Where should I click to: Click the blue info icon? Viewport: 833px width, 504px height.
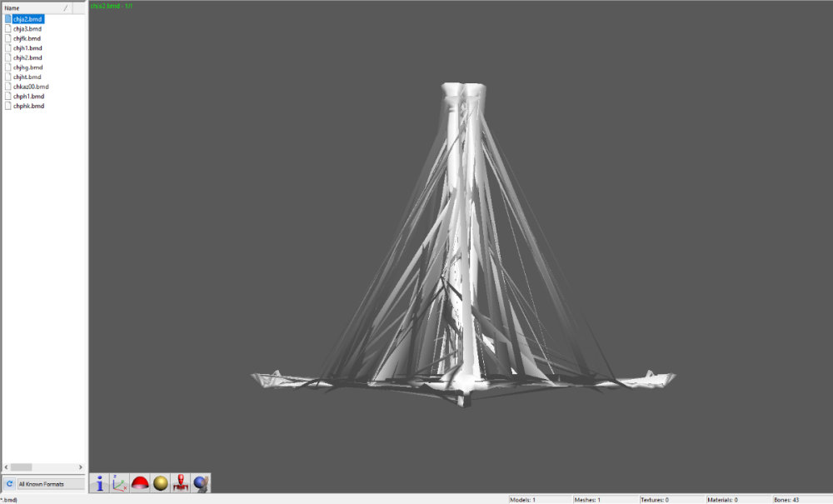tap(100, 483)
